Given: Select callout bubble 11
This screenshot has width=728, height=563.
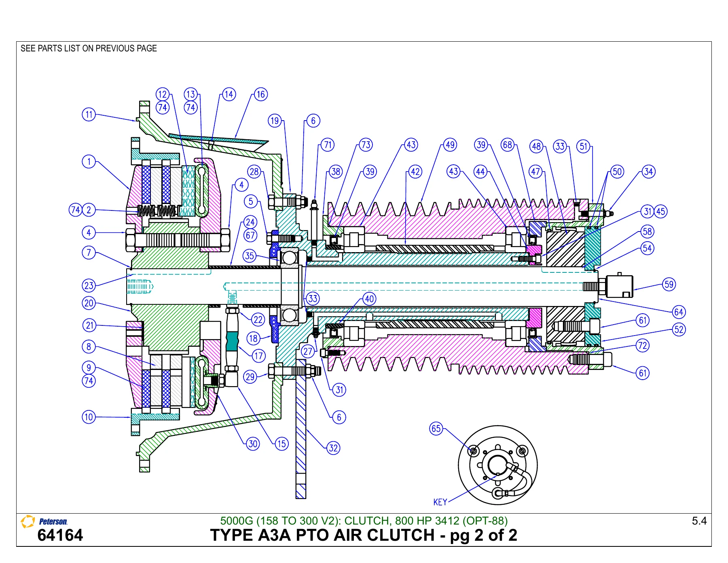Looking at the screenshot, I should [89, 115].
